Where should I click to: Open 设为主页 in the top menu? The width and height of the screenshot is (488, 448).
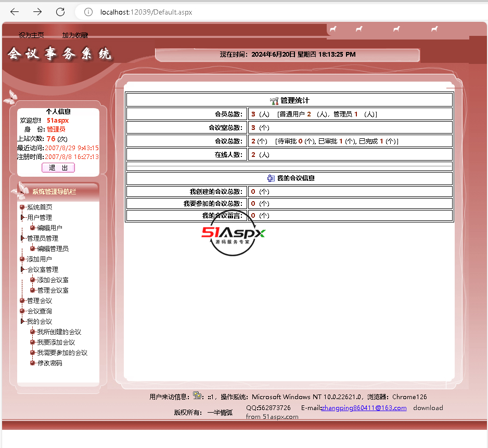tap(31, 35)
